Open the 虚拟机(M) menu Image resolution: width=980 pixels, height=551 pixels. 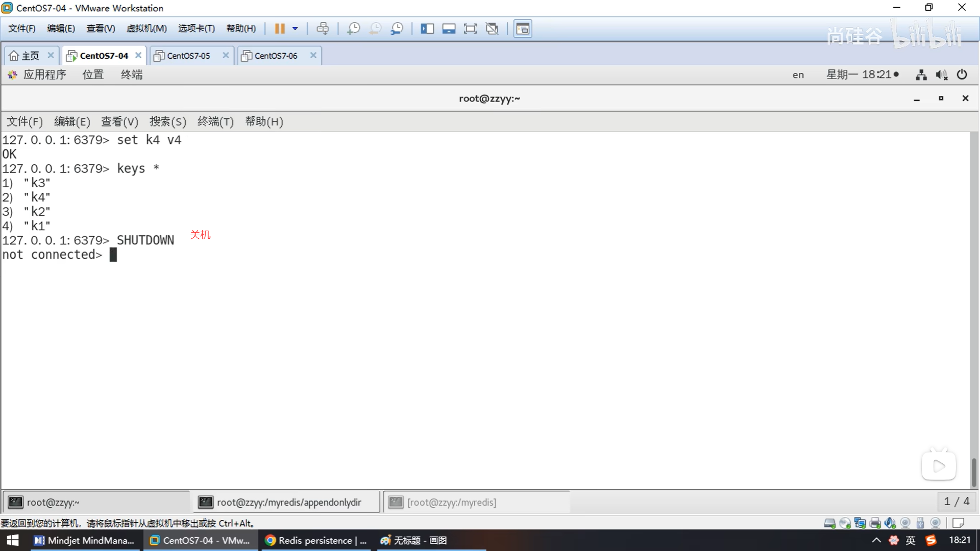pyautogui.click(x=146, y=29)
